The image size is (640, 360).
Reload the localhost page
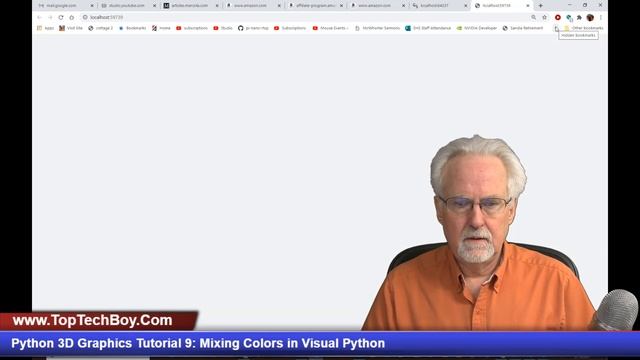click(61, 18)
